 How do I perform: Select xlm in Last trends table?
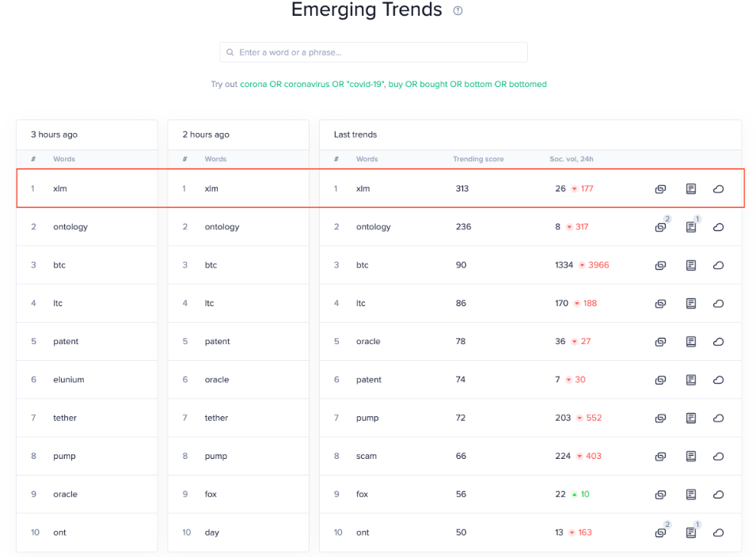[x=363, y=189]
